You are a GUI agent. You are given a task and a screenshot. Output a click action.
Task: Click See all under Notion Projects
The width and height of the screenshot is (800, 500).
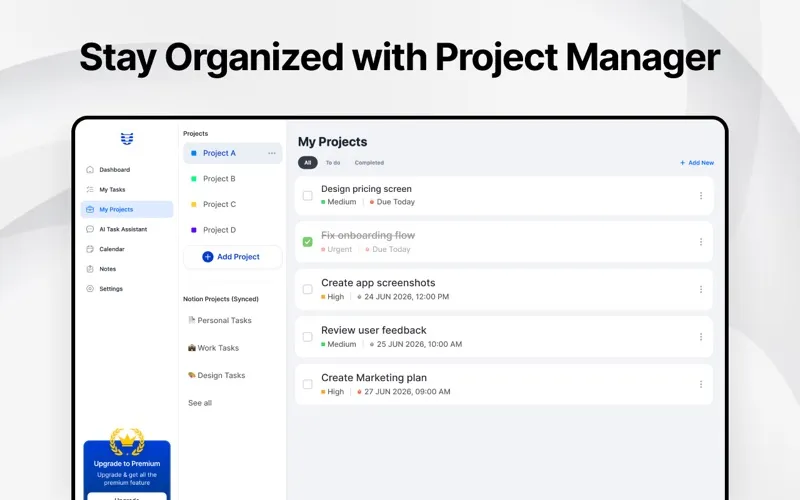tap(200, 403)
